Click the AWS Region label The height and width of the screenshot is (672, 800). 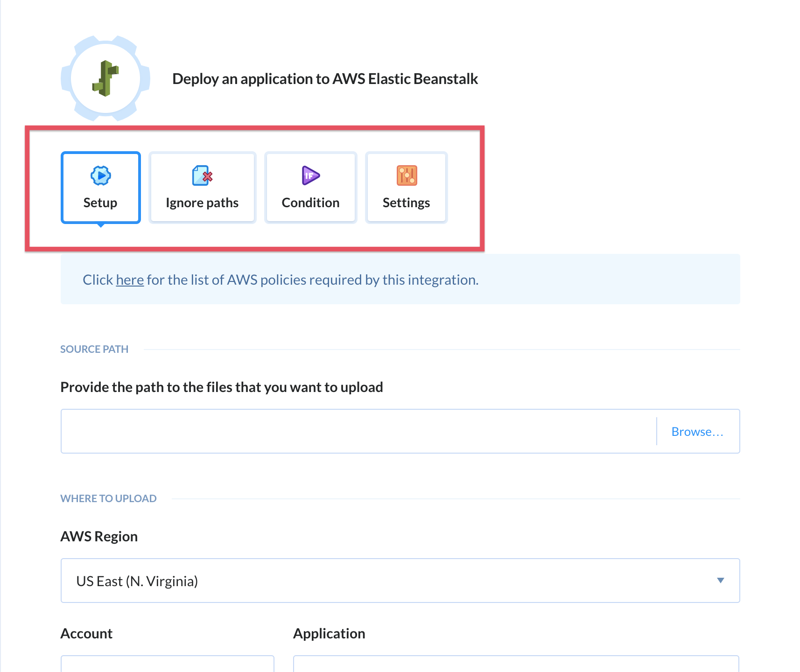(x=99, y=536)
